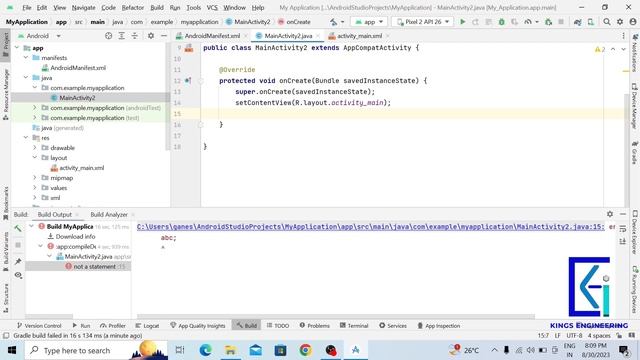Image resolution: width=640 pixels, height=360 pixels.
Task: Click Build Output horizontal scrollbar
Action: click(336, 316)
